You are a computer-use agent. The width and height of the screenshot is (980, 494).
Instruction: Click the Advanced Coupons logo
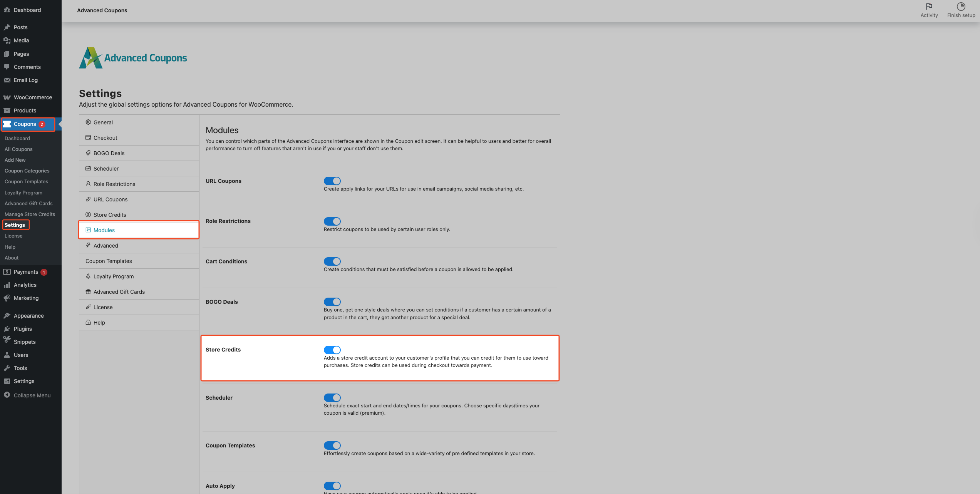pos(133,58)
